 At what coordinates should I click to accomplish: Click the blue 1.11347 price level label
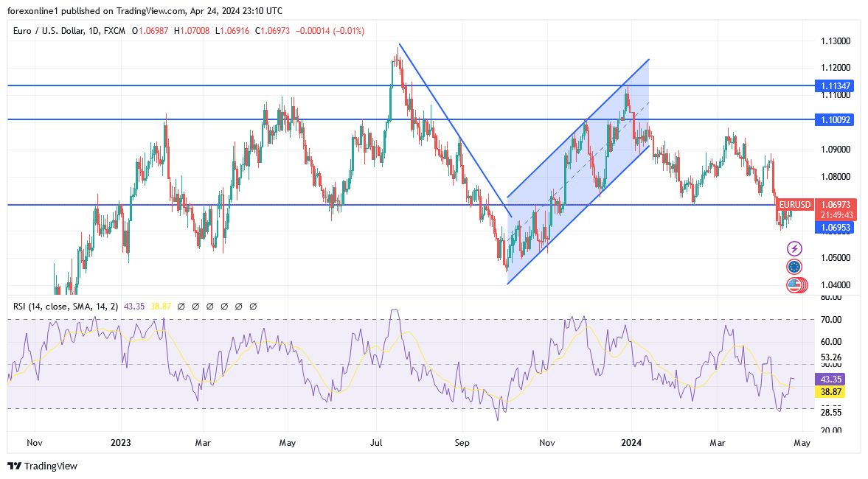click(834, 85)
